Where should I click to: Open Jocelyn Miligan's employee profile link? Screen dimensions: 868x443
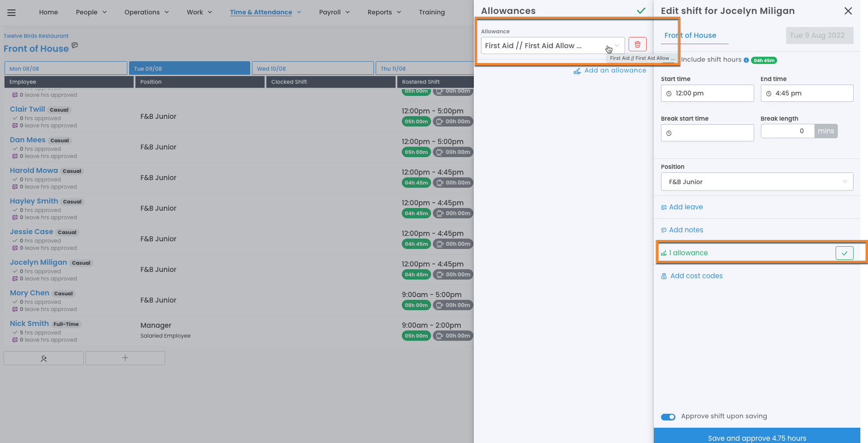(38, 262)
